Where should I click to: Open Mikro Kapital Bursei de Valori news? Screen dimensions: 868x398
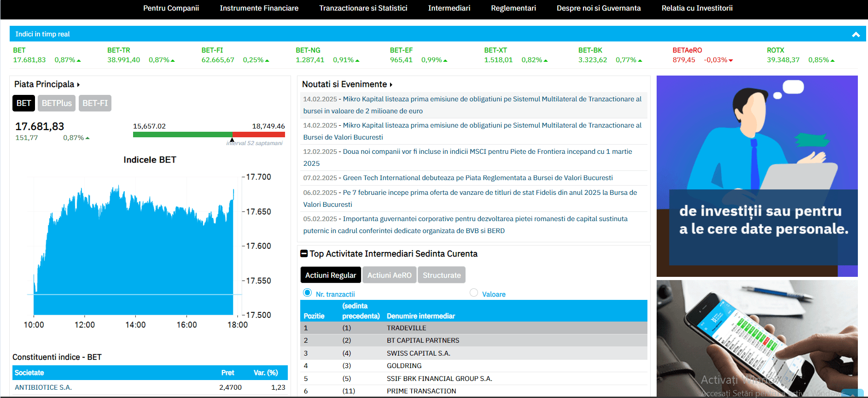[472, 131]
